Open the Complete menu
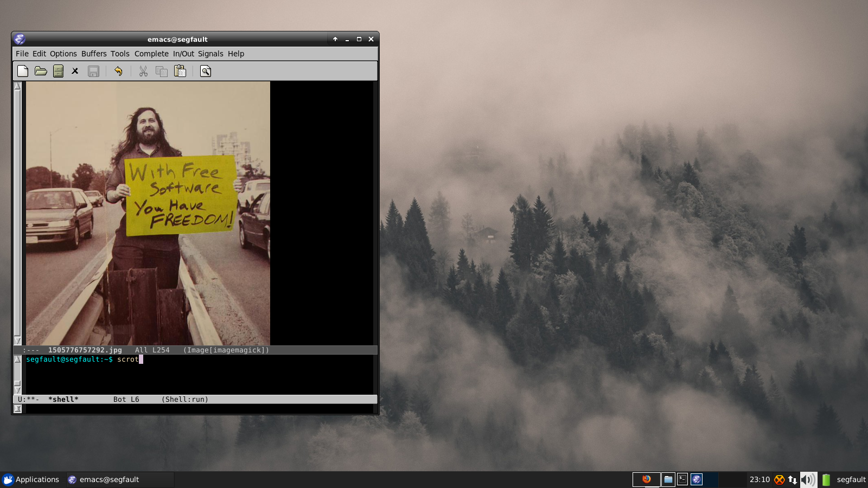Image resolution: width=868 pixels, height=488 pixels. [x=151, y=54]
